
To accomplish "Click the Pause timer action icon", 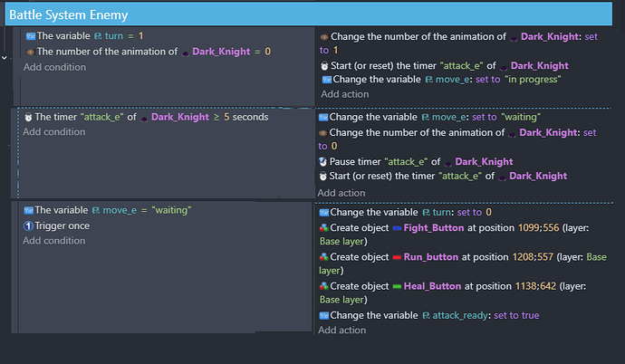I will click(x=323, y=162).
